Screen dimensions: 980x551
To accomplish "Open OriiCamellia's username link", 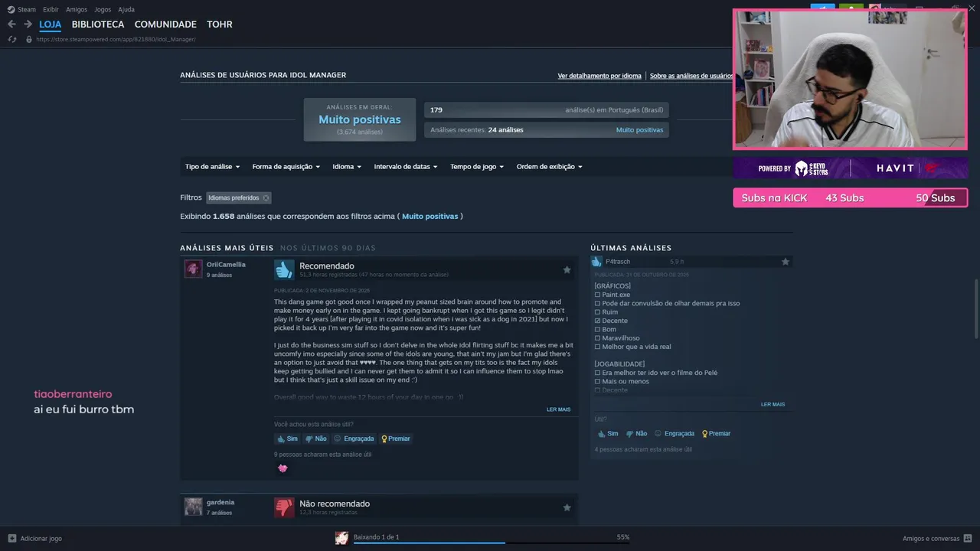I will pyautogui.click(x=226, y=265).
